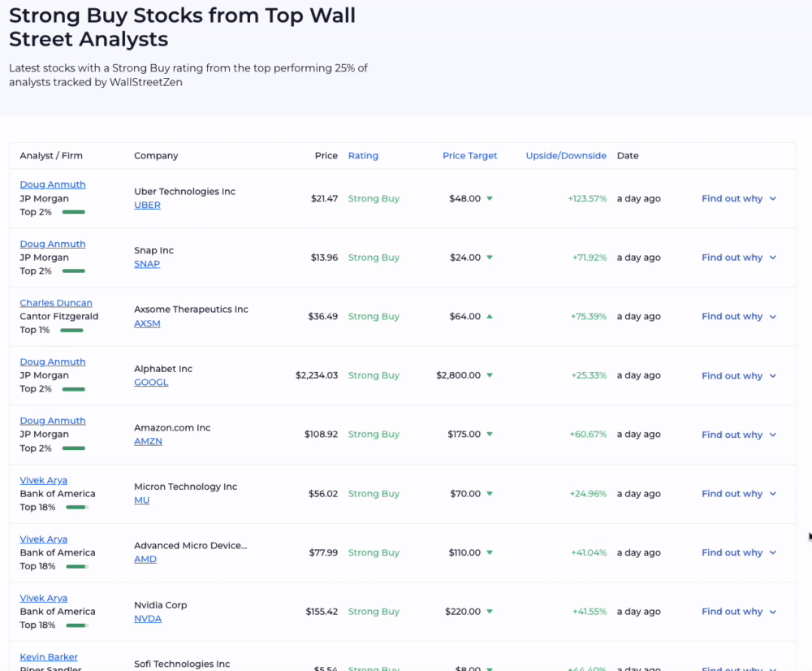This screenshot has height=671, width=812.
Task: Click price target down arrow in the AMZN row
Action: (x=490, y=435)
